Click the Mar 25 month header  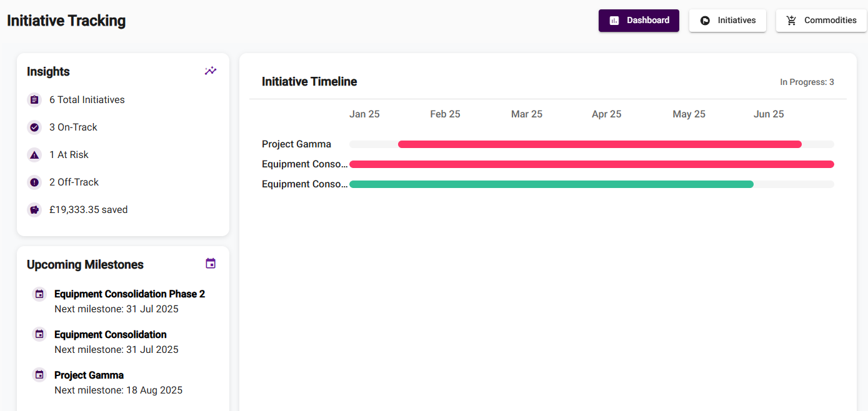527,114
